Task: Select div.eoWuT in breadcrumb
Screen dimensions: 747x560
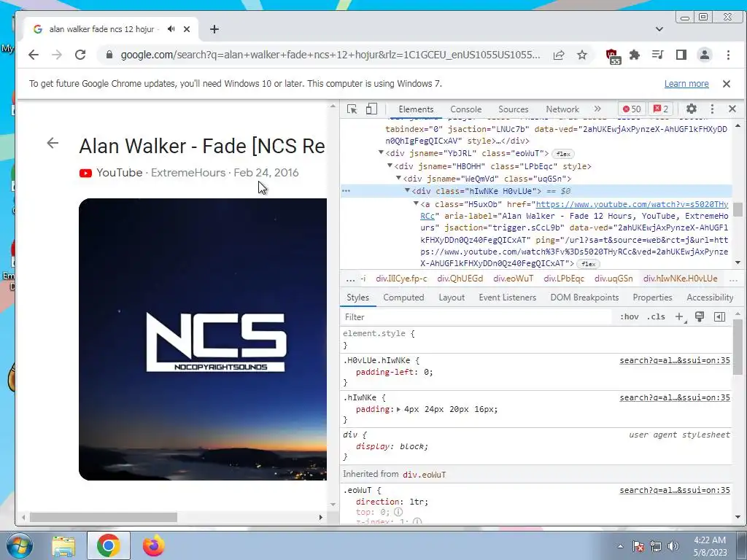Action: pos(513,279)
